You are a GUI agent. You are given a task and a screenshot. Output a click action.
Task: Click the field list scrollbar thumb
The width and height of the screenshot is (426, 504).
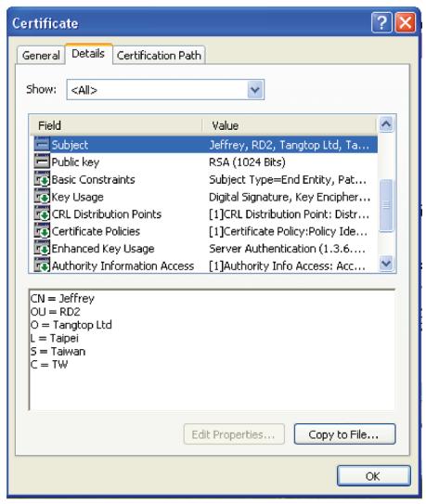click(386, 205)
